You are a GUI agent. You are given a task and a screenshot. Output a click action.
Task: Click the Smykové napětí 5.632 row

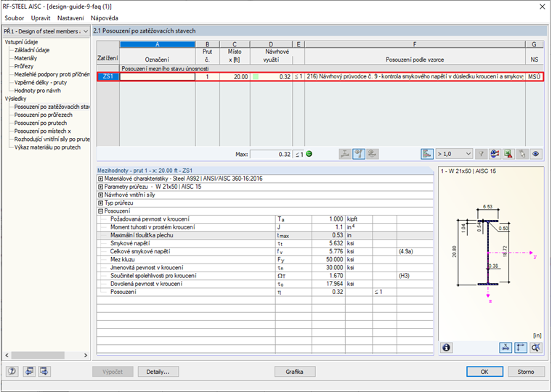coord(265,243)
